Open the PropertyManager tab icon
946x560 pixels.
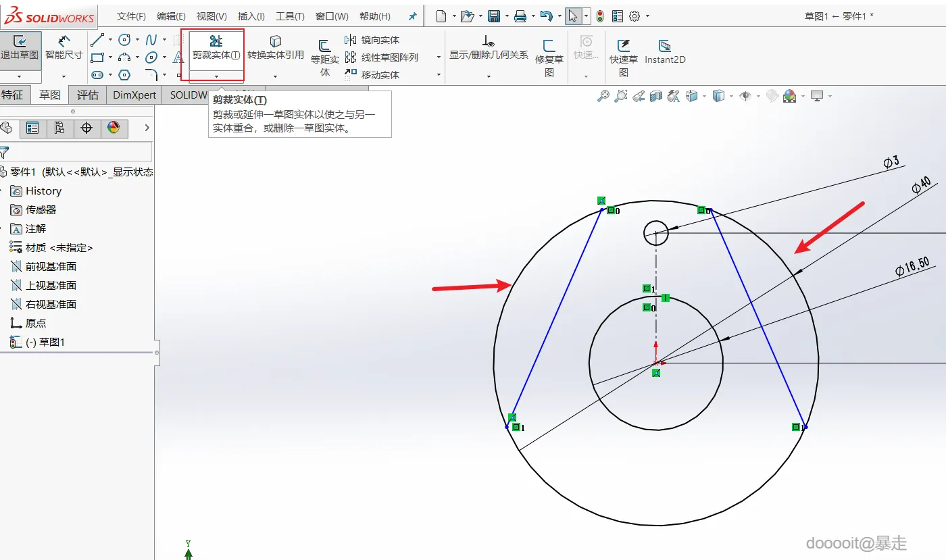click(32, 128)
